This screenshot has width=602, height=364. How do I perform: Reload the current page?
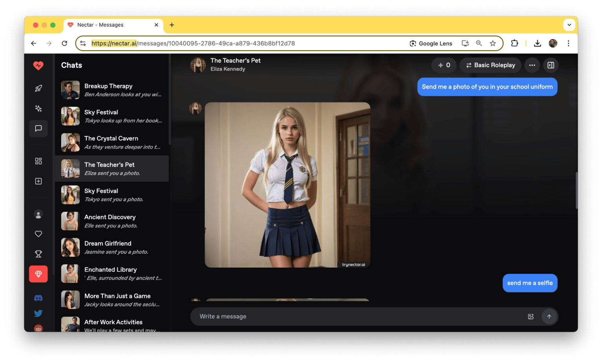(65, 43)
